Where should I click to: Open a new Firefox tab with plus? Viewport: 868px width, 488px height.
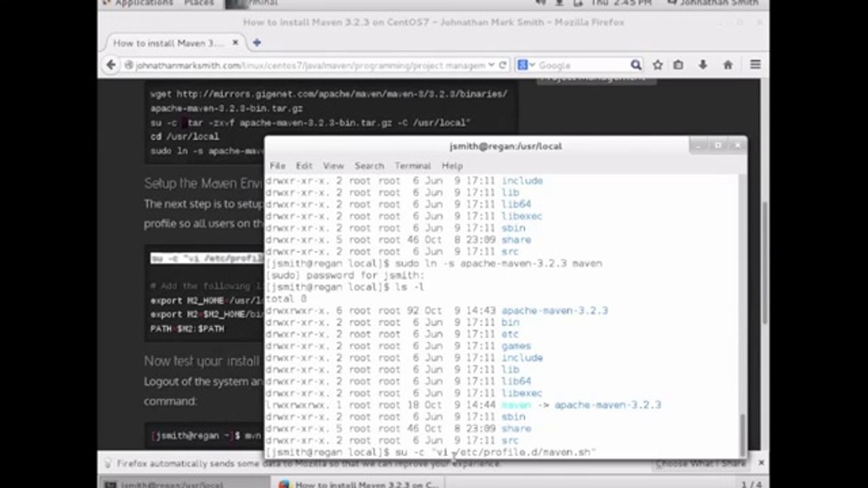coord(256,43)
